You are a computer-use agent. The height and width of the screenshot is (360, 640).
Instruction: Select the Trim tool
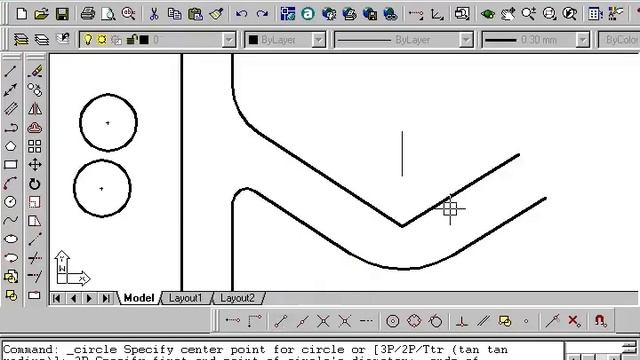click(35, 258)
